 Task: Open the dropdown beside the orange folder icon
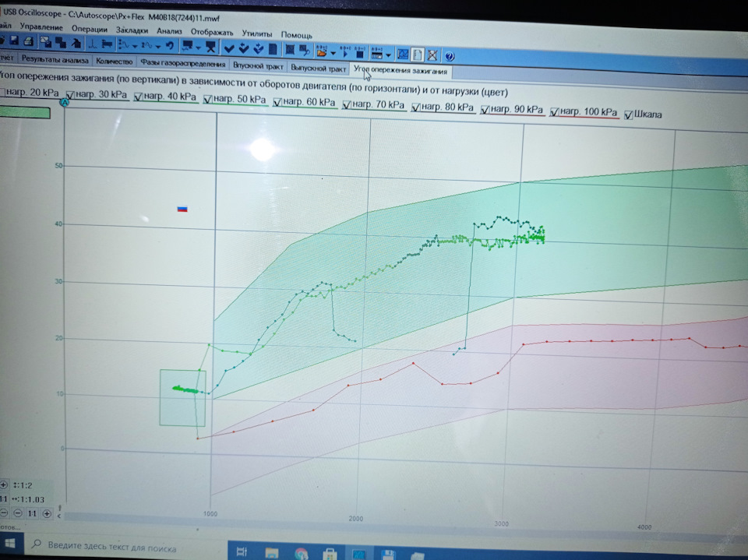point(333,52)
